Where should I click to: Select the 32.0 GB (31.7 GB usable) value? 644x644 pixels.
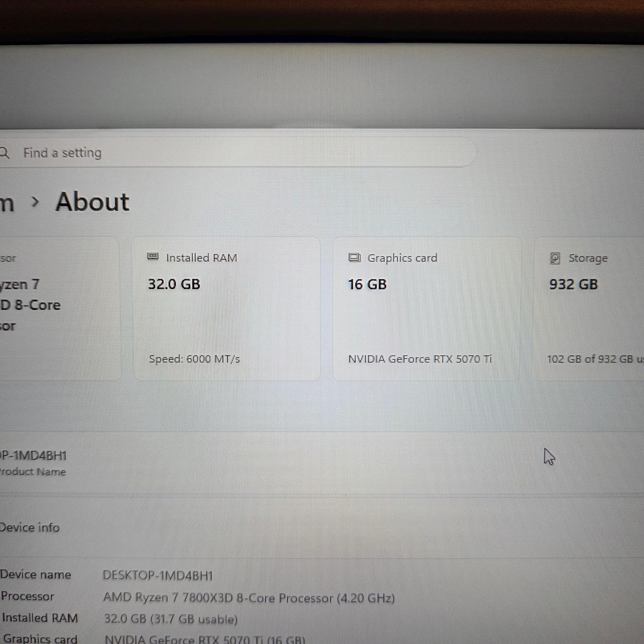pyautogui.click(x=171, y=619)
